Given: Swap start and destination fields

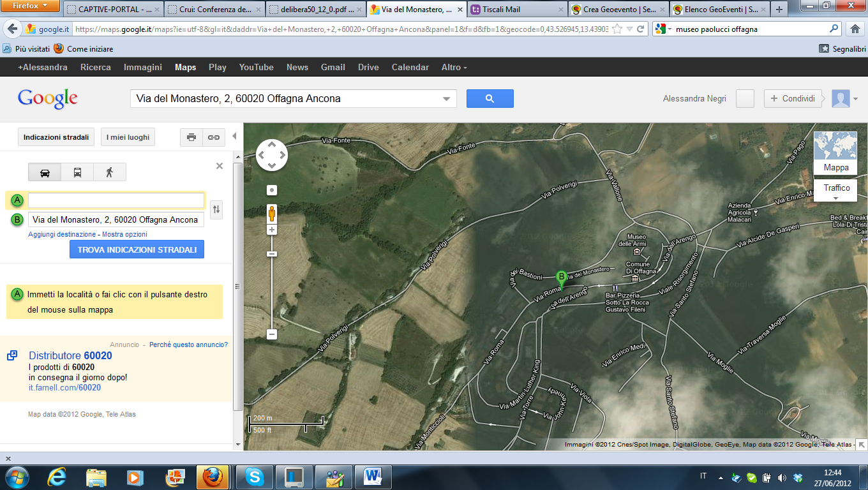Looking at the screenshot, I should (217, 209).
